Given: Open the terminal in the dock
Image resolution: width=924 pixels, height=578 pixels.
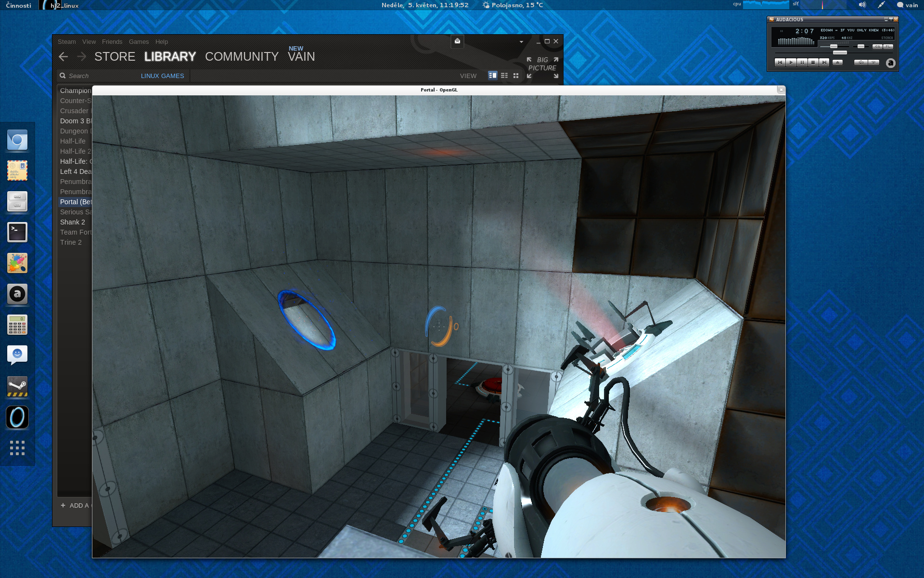Looking at the screenshot, I should point(17,233).
